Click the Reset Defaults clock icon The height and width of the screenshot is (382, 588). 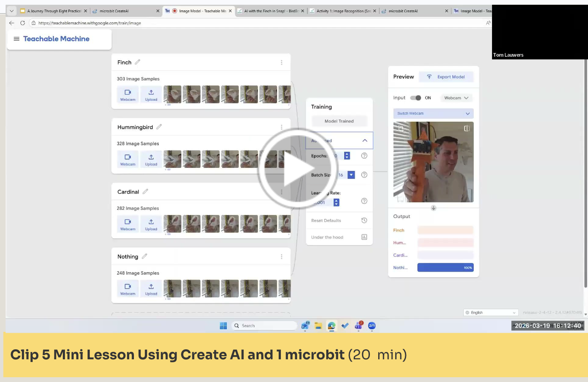coord(364,221)
